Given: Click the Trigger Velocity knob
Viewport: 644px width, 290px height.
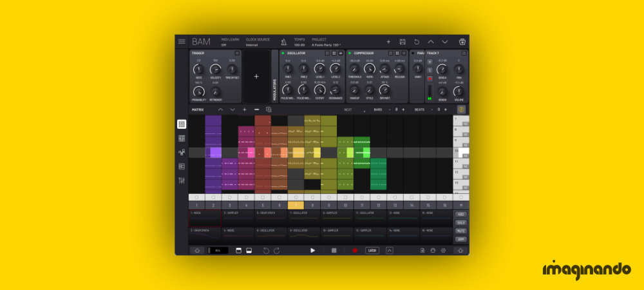Looking at the screenshot, I should click(x=215, y=69).
